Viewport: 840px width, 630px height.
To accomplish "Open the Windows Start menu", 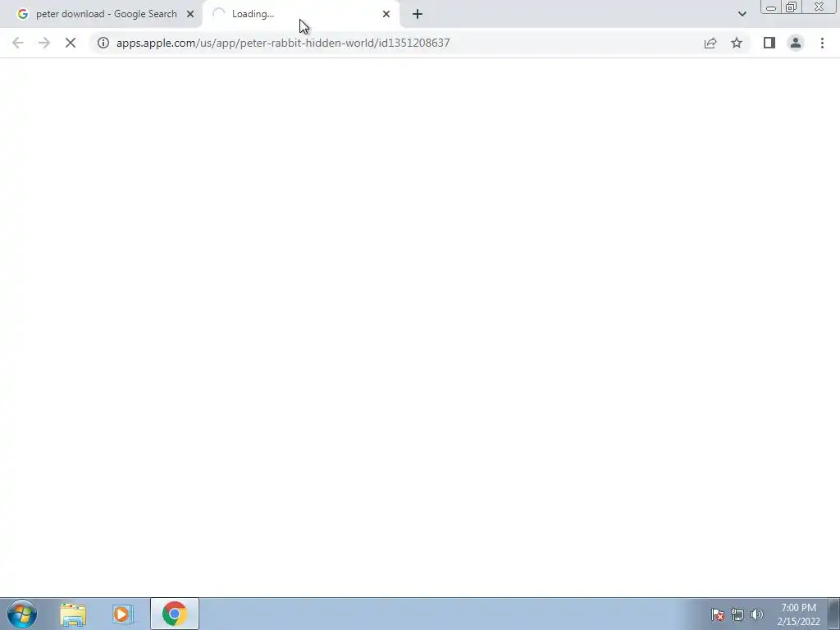I will 22,614.
